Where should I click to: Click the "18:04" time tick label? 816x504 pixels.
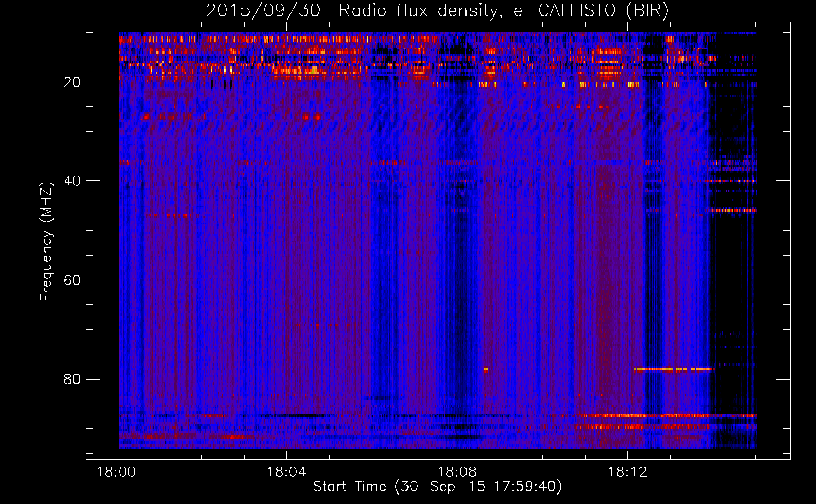click(x=286, y=472)
